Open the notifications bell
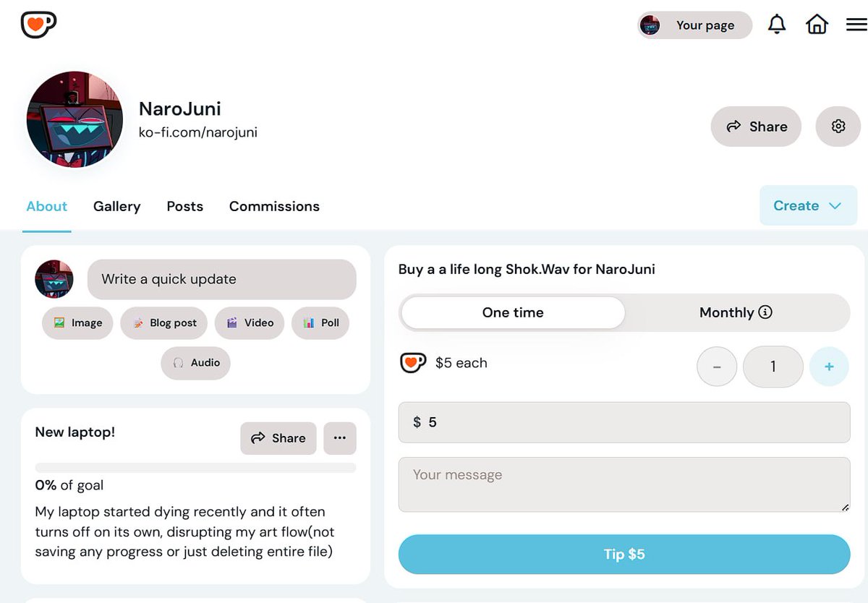 point(777,25)
